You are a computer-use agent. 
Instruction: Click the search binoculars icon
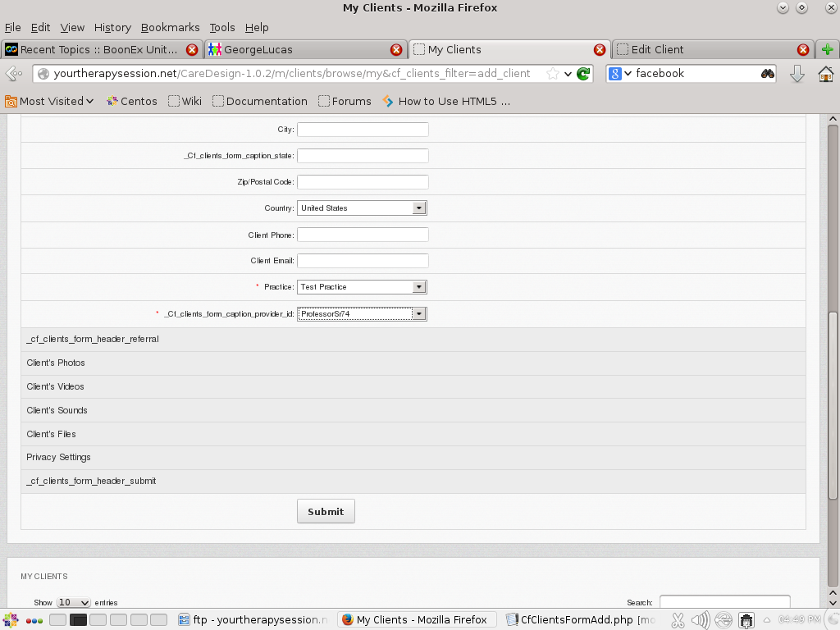[x=767, y=74]
